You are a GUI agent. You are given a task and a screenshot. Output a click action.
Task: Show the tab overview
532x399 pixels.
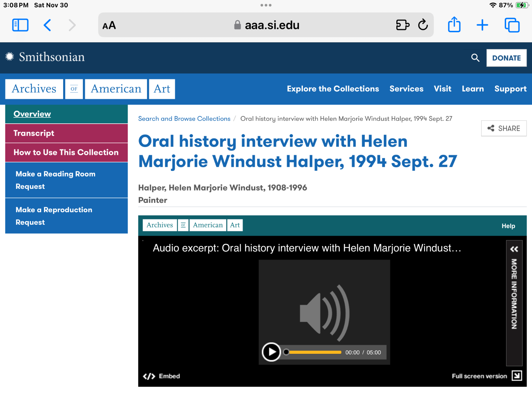tap(512, 25)
